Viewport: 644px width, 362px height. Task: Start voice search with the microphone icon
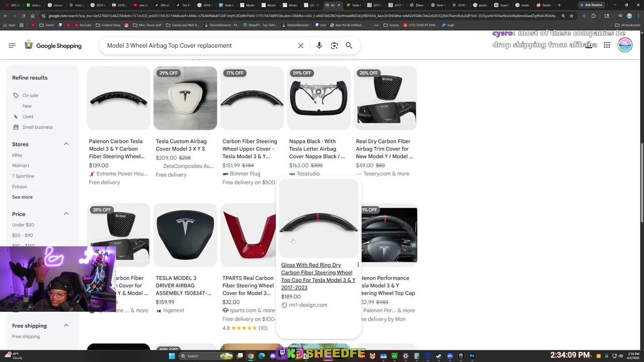tap(319, 45)
